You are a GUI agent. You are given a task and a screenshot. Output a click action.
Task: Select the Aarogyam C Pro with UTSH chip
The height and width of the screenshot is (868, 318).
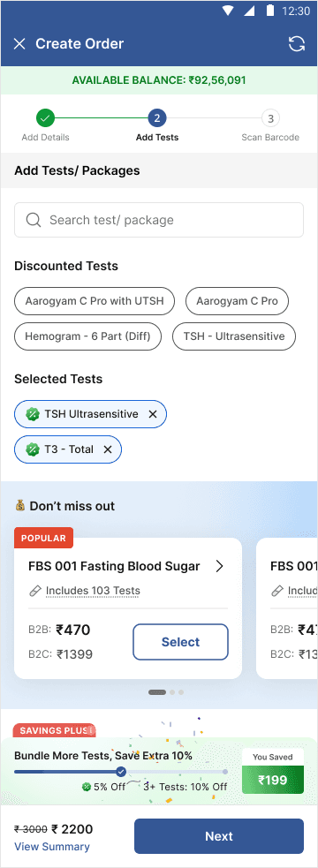95,301
